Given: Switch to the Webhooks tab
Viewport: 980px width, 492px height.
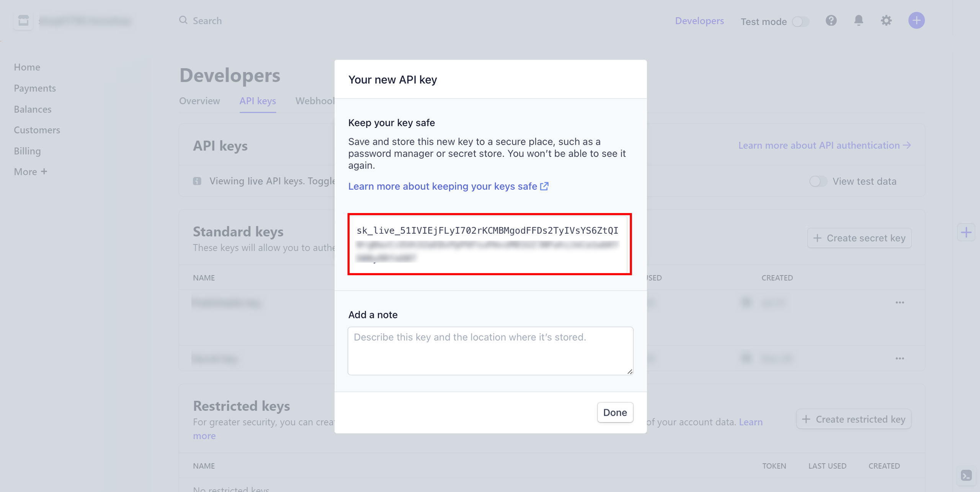Looking at the screenshot, I should (x=315, y=101).
